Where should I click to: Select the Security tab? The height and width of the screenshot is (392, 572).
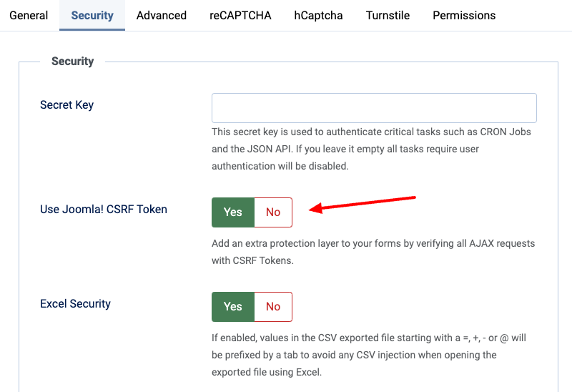point(92,15)
